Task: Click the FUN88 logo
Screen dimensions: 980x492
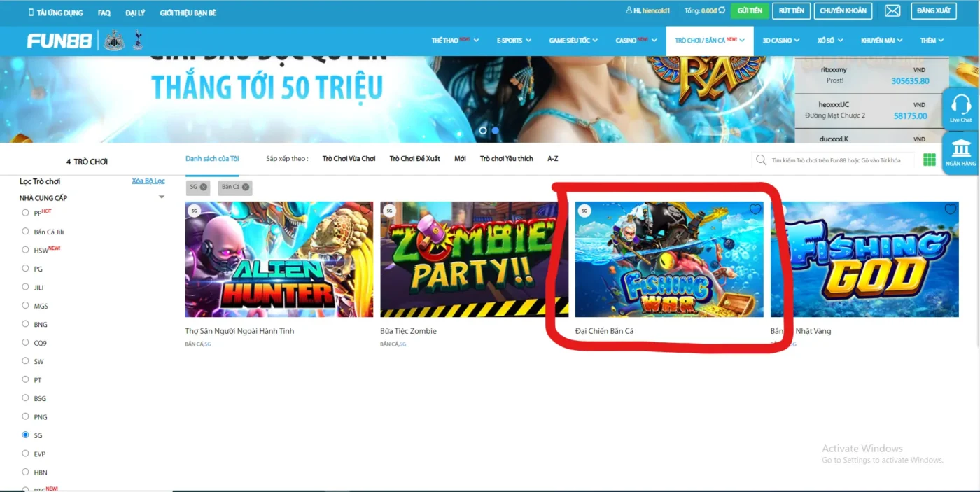Action: pyautogui.click(x=59, y=41)
